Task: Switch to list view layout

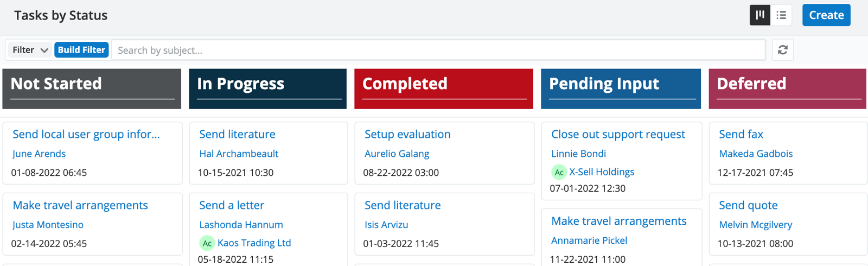Action: (781, 15)
